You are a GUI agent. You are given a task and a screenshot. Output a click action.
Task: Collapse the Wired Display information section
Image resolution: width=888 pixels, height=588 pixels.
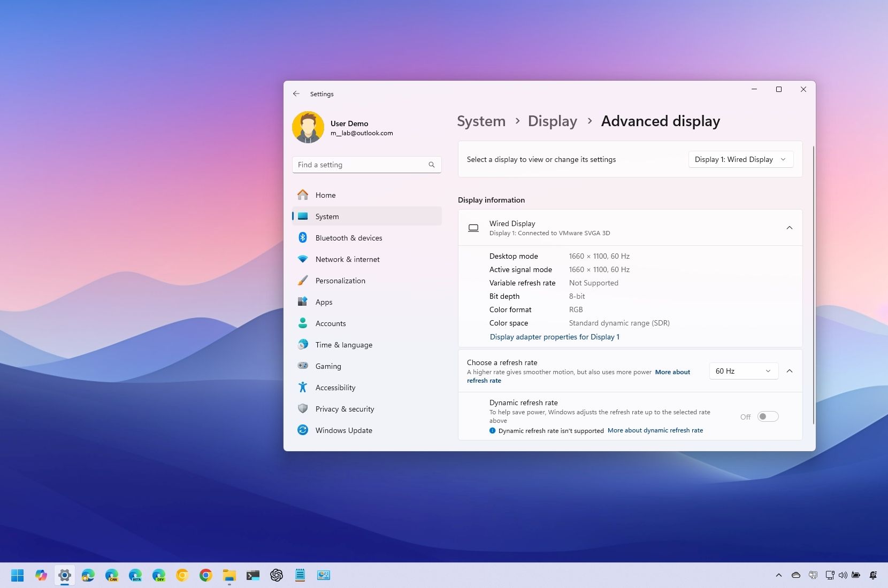790,228
